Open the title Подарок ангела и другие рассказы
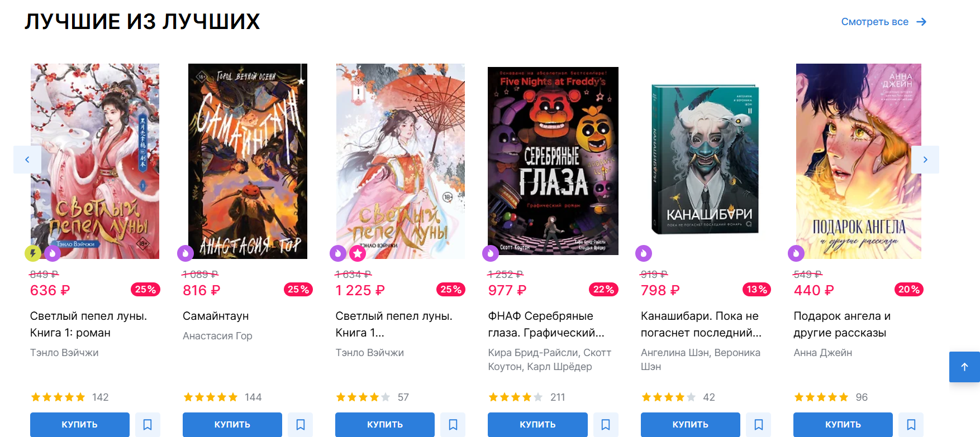 point(842,324)
